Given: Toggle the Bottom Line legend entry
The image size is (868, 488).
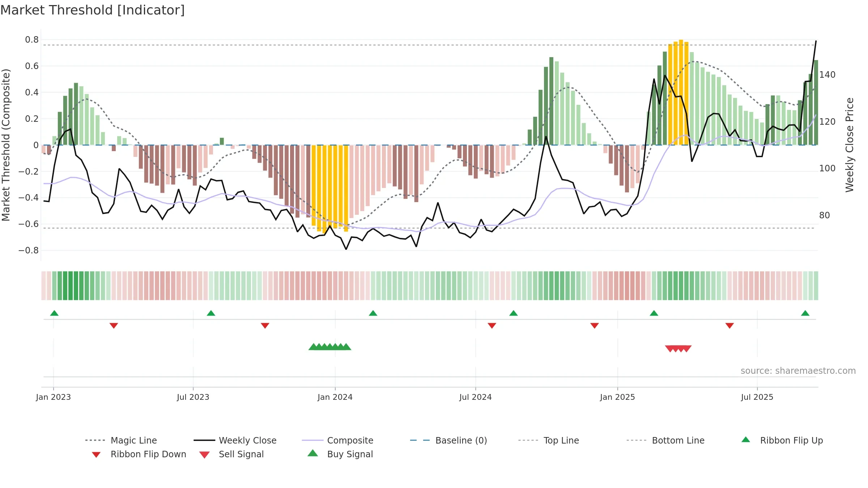Looking at the screenshot, I should point(665,440).
